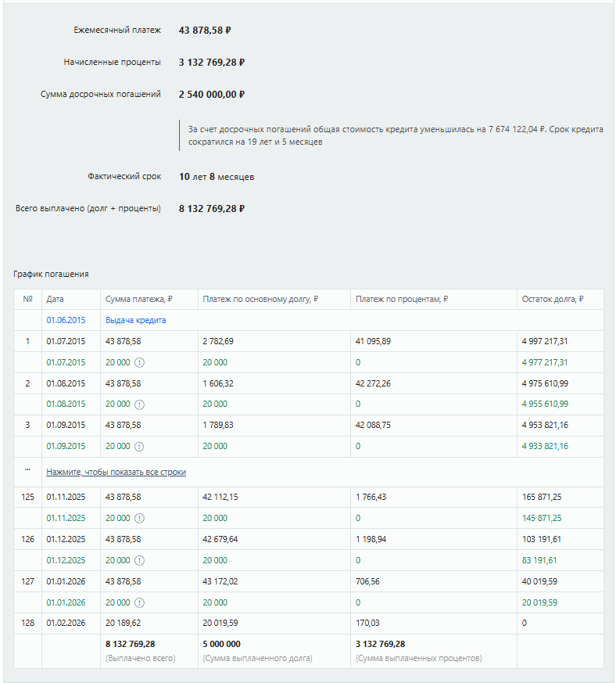Click the 01.06.2015 loan issue date
The image size is (616, 683).
(66, 320)
